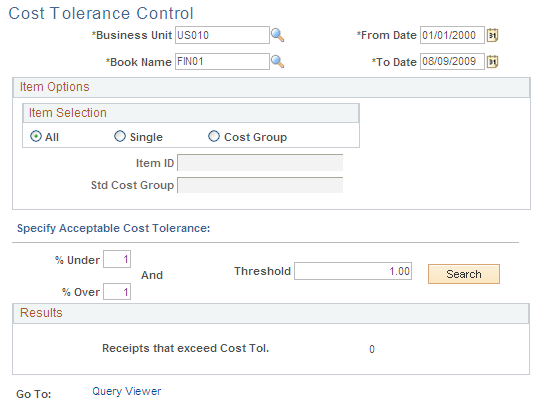This screenshot has width=549, height=412.
Task: Click the Cost Tolerance Control page title
Action: click(101, 13)
